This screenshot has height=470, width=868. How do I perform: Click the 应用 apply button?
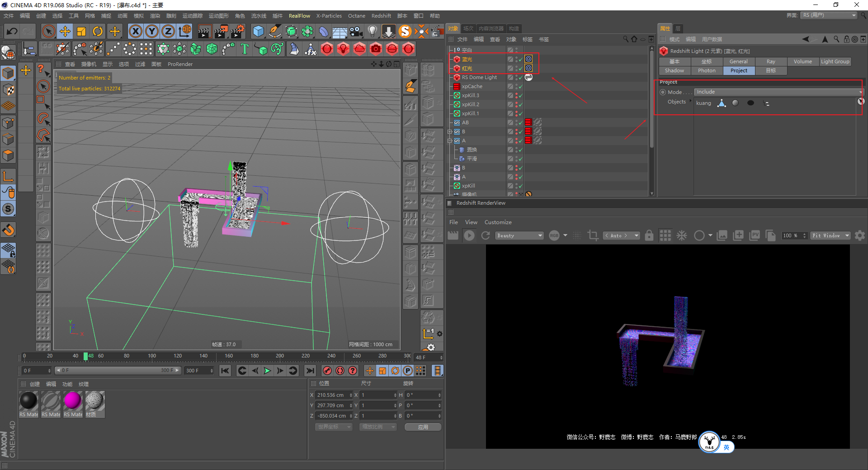[x=423, y=427]
